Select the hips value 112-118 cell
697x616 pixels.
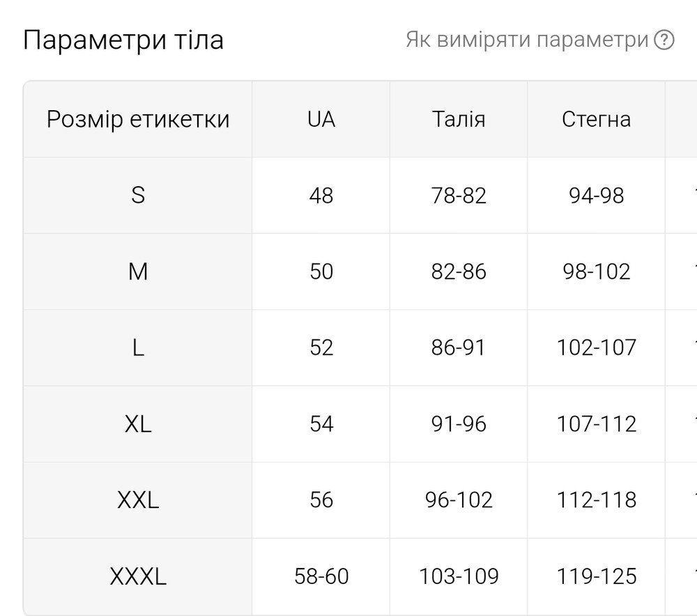(596, 500)
